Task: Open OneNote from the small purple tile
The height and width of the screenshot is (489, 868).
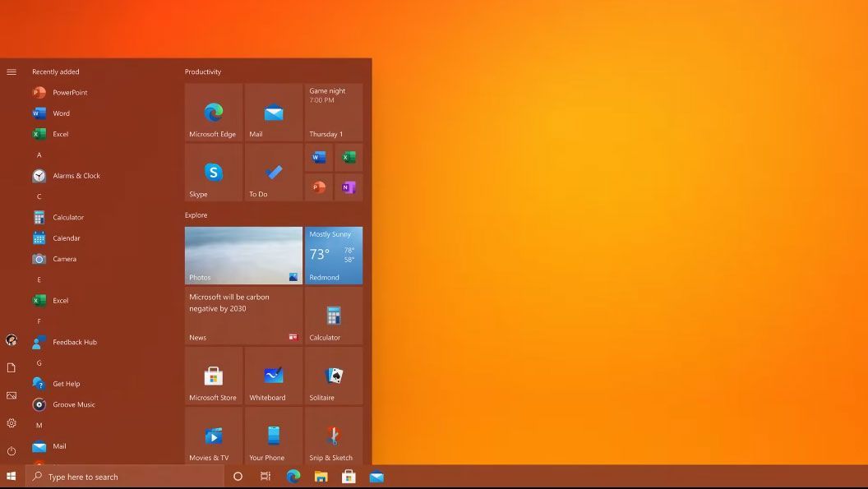Action: click(349, 187)
